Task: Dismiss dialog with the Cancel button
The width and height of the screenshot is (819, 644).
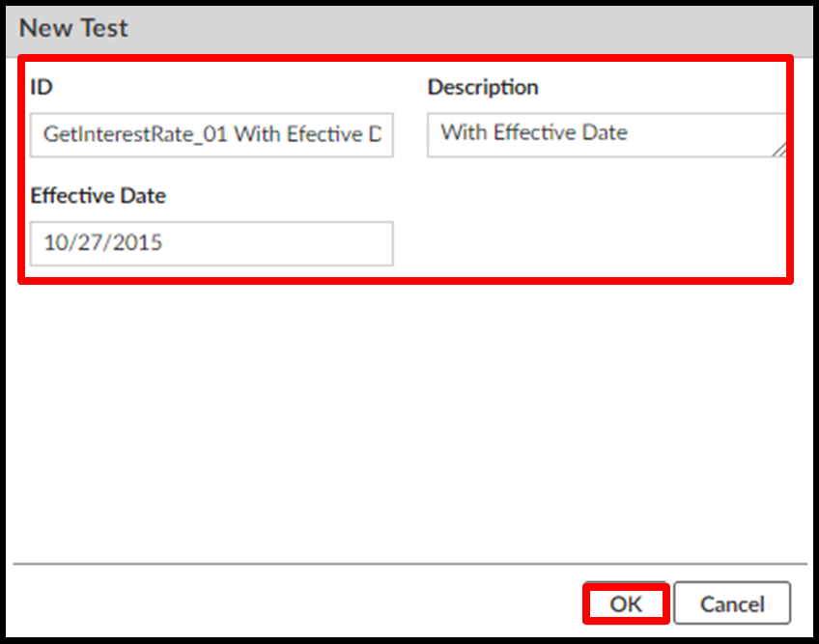Action: [732, 604]
